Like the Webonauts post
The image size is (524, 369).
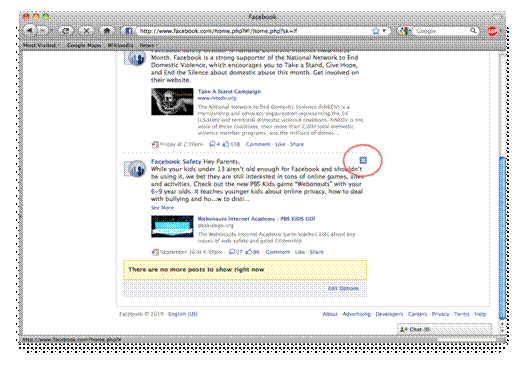[x=300, y=252]
